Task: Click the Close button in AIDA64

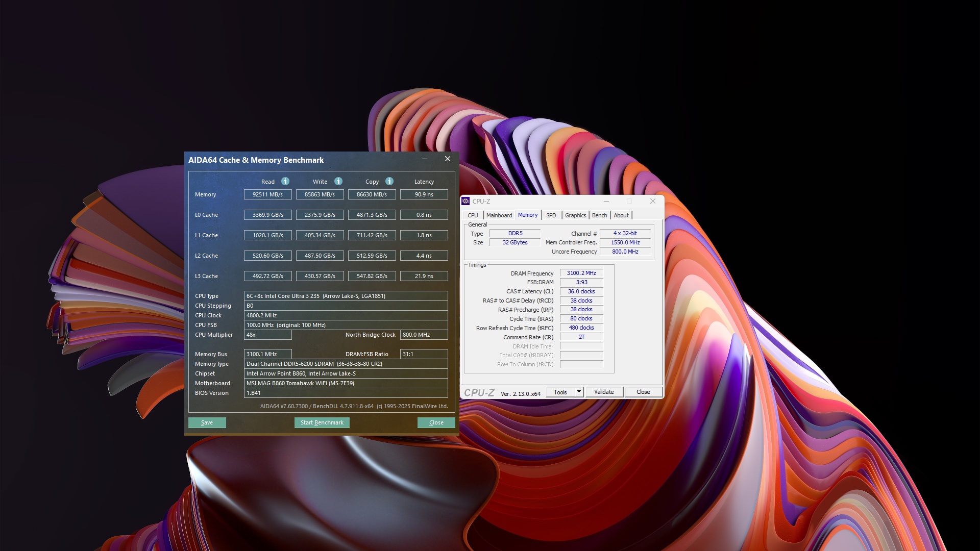Action: (x=436, y=422)
